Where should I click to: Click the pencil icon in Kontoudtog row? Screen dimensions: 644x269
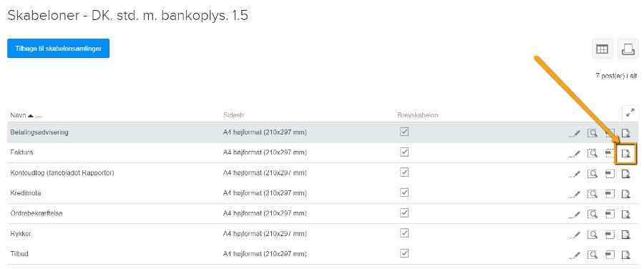pyautogui.click(x=575, y=174)
